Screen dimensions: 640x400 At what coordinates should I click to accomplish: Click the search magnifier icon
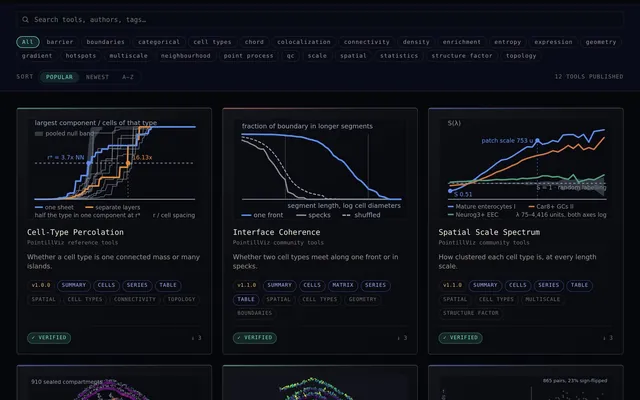pyautogui.click(x=25, y=20)
